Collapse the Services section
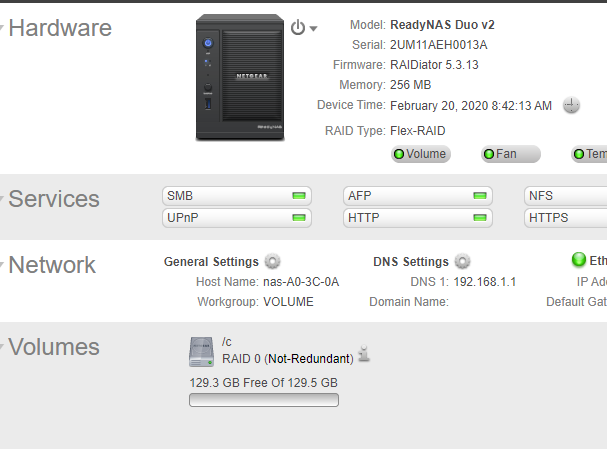This screenshot has width=607, height=449. (x=3, y=199)
